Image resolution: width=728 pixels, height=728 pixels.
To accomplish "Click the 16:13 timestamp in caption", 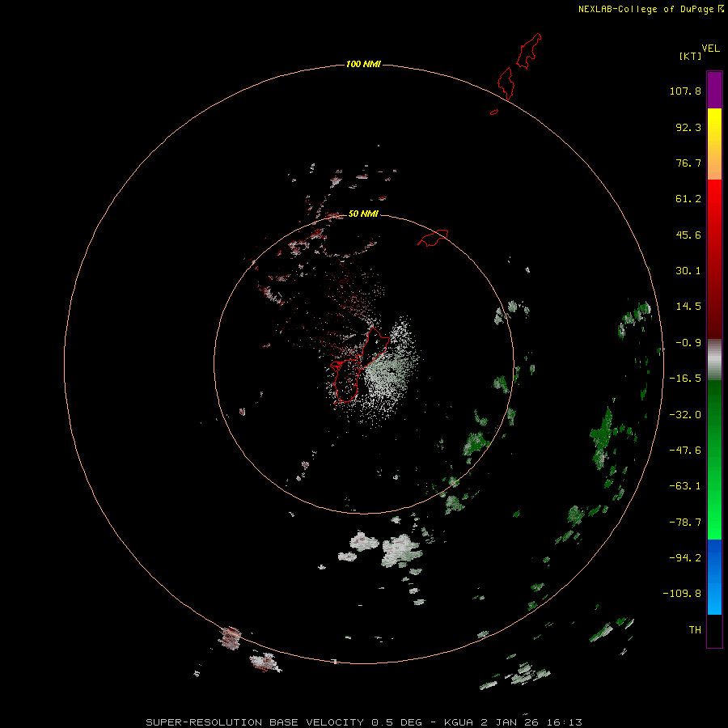I will point(564,722).
